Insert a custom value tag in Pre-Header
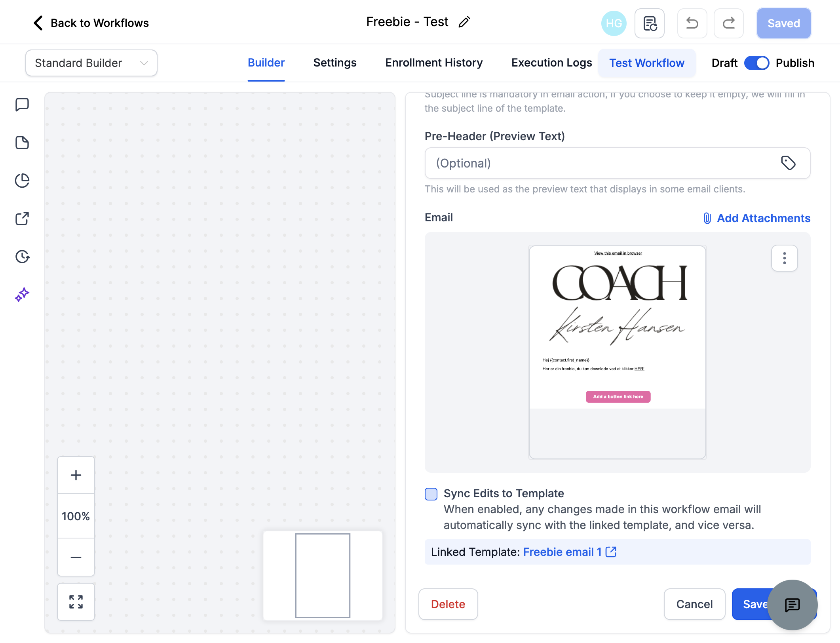The image size is (840, 643). (x=788, y=163)
